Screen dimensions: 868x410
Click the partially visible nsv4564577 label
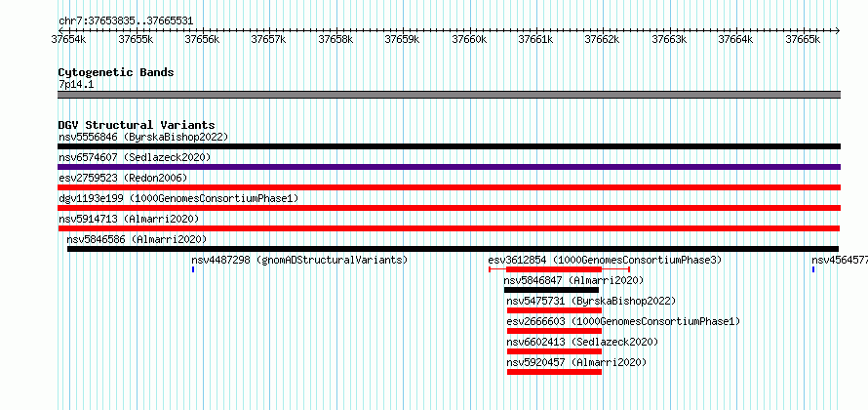839,260
